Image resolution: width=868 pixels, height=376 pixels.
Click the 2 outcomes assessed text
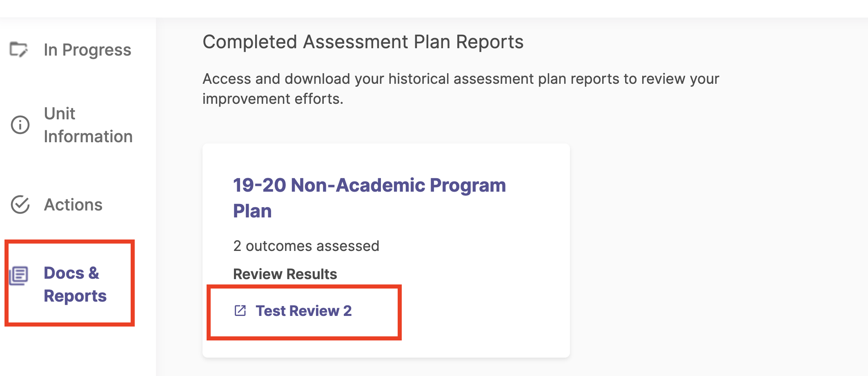point(306,246)
